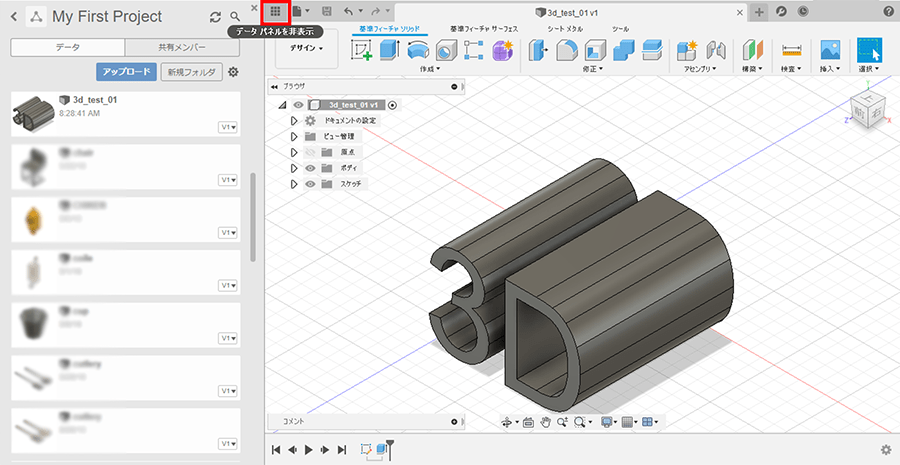Click the Hole tool icon
900x465 pixels.
click(x=446, y=50)
